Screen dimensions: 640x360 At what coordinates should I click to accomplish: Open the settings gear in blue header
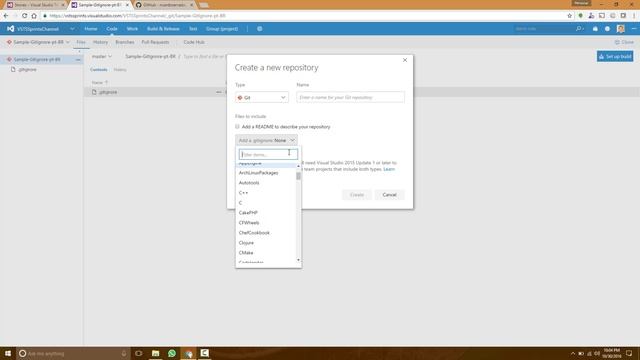pos(260,29)
